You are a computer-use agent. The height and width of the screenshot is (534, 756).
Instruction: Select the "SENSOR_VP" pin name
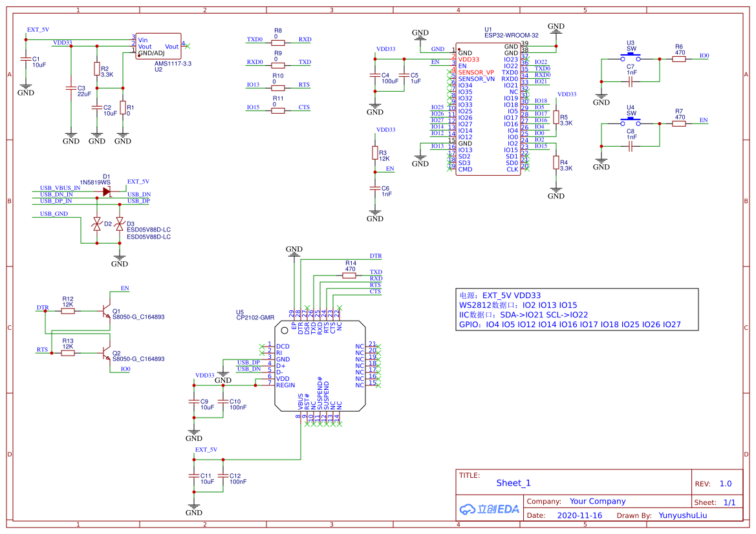(x=476, y=72)
